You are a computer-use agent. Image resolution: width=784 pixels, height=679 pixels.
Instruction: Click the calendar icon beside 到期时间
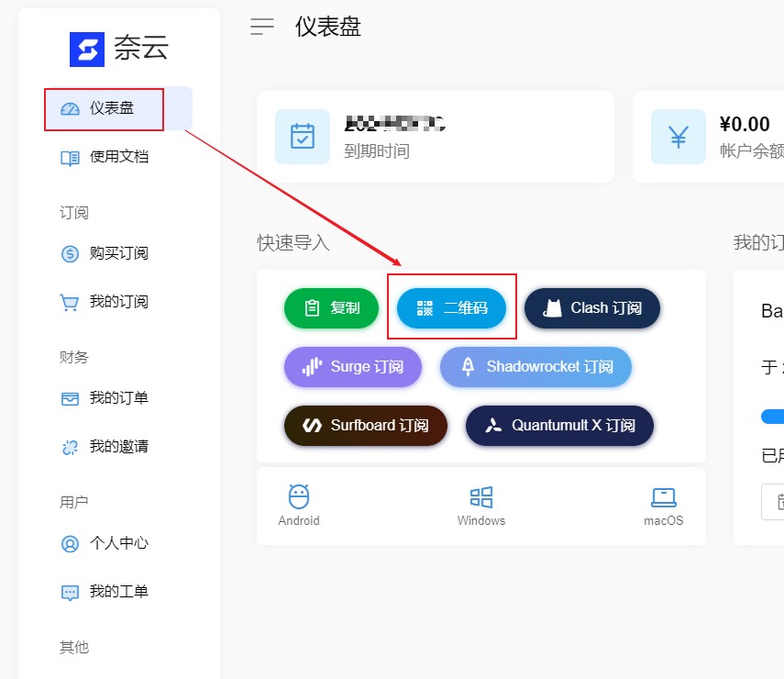(x=303, y=137)
